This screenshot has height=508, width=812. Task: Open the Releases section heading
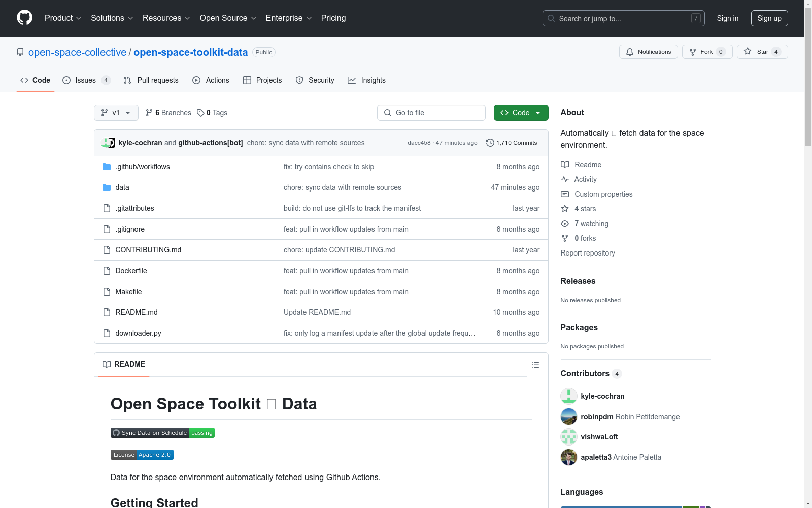(x=578, y=281)
